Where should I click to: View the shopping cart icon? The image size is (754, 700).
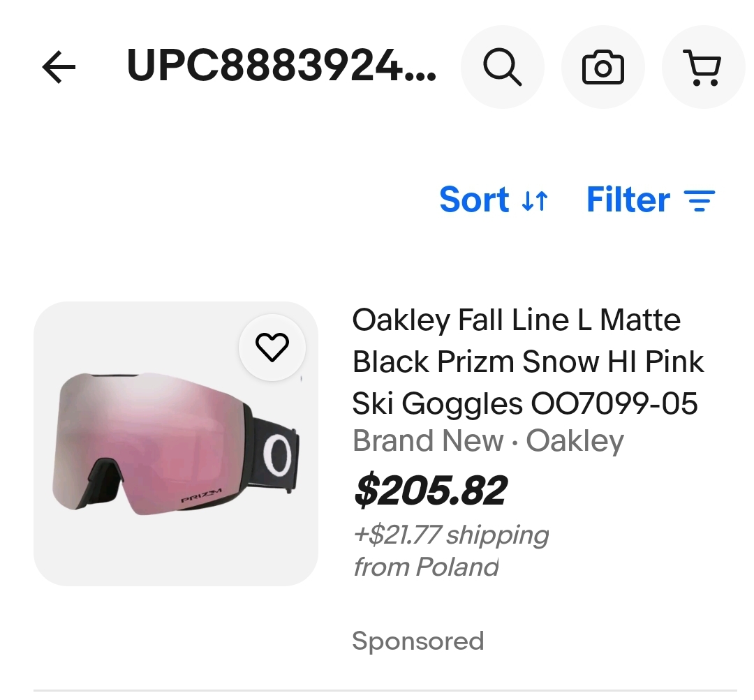coord(704,67)
